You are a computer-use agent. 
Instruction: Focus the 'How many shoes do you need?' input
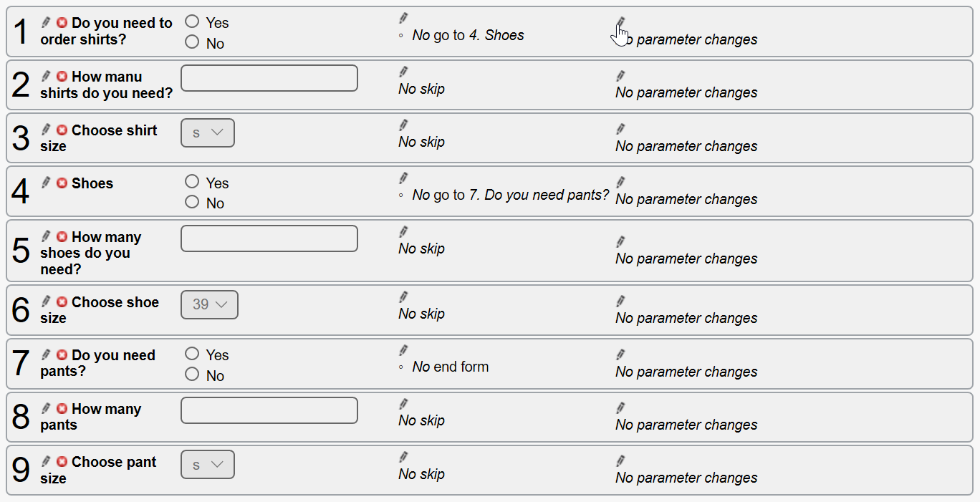(269, 238)
